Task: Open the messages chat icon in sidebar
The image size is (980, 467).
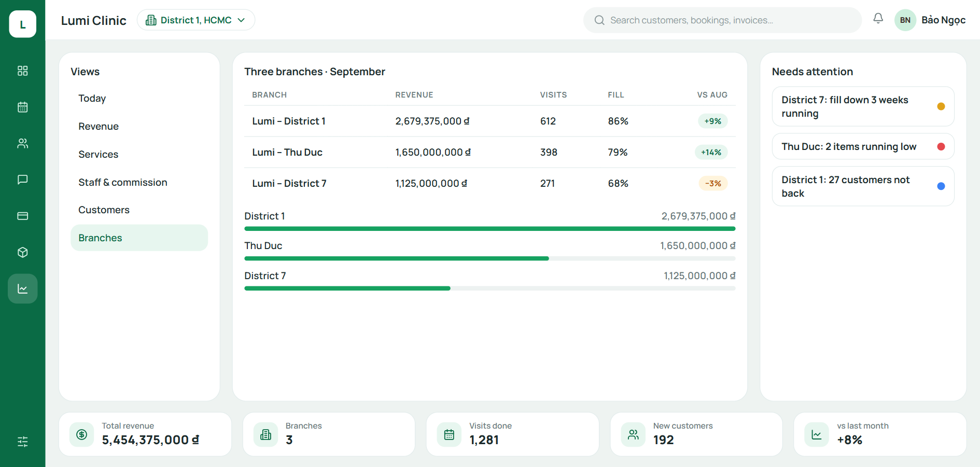Action: pos(22,180)
